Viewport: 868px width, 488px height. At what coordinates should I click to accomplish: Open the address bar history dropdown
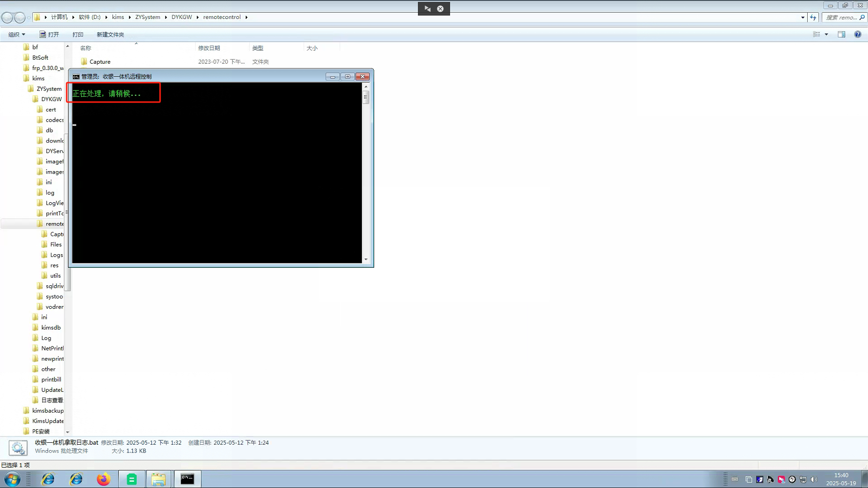(803, 17)
